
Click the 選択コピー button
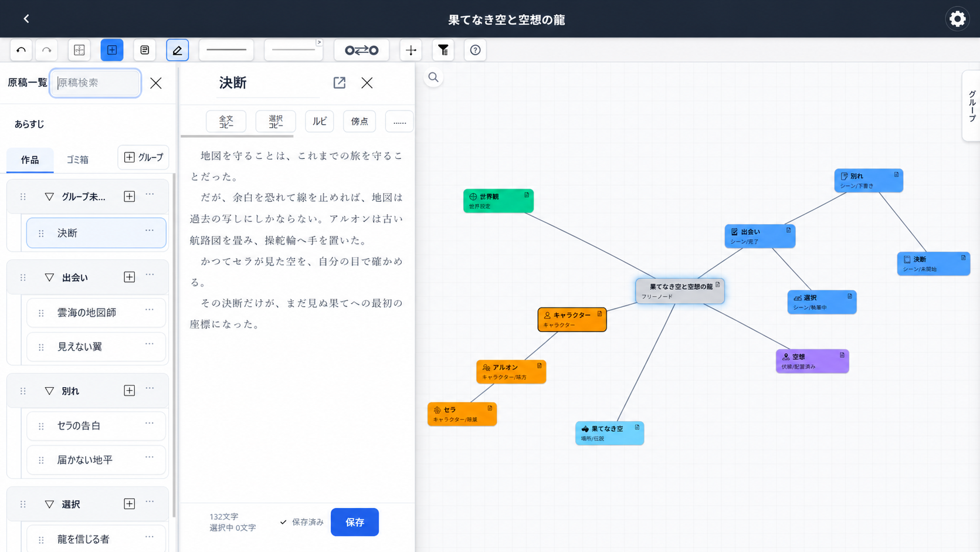point(276,121)
